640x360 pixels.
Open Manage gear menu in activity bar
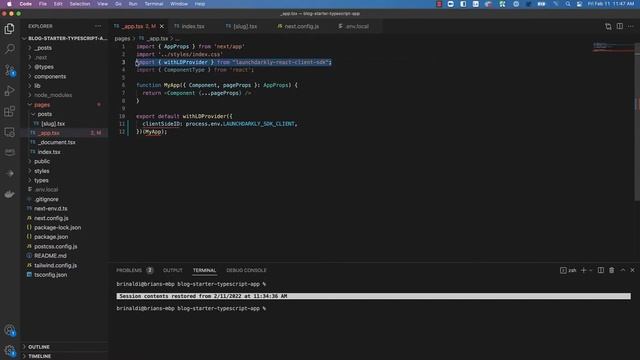(9, 350)
